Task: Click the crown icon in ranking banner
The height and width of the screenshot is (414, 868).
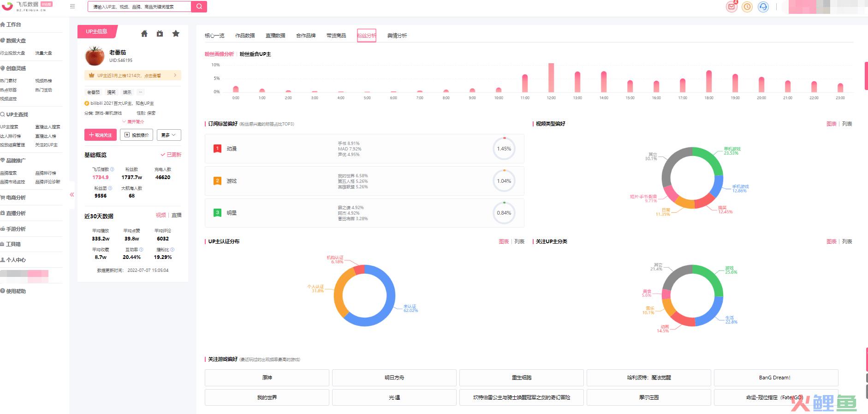Action: coord(91,75)
